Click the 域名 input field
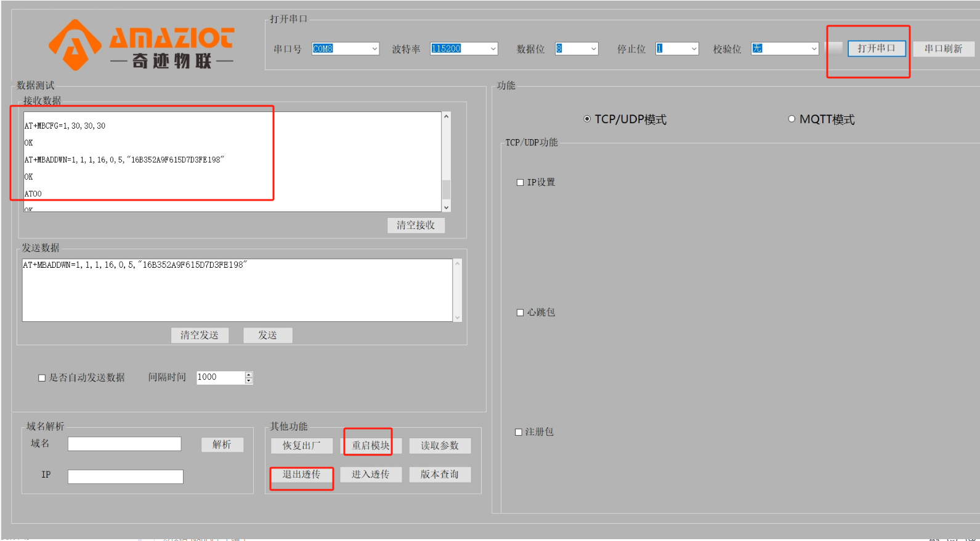This screenshot has width=980, height=541. (124, 444)
